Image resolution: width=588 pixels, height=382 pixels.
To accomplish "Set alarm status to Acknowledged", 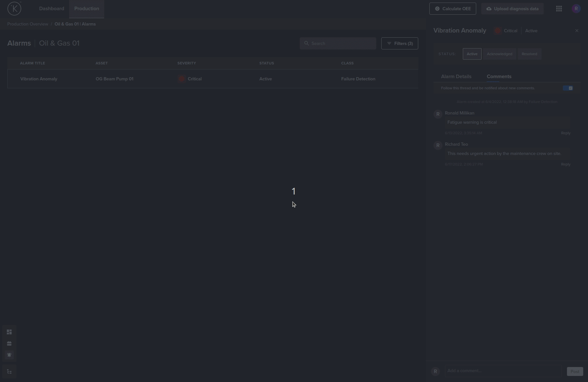I will 499,54.
